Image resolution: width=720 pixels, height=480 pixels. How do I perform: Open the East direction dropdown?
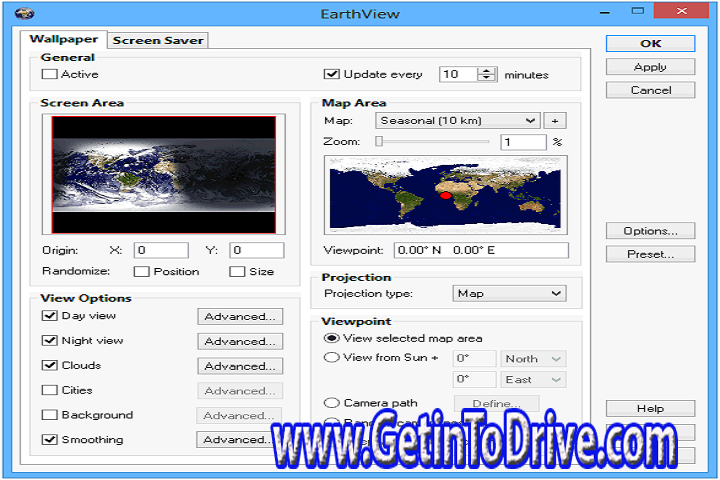pyautogui.click(x=533, y=380)
